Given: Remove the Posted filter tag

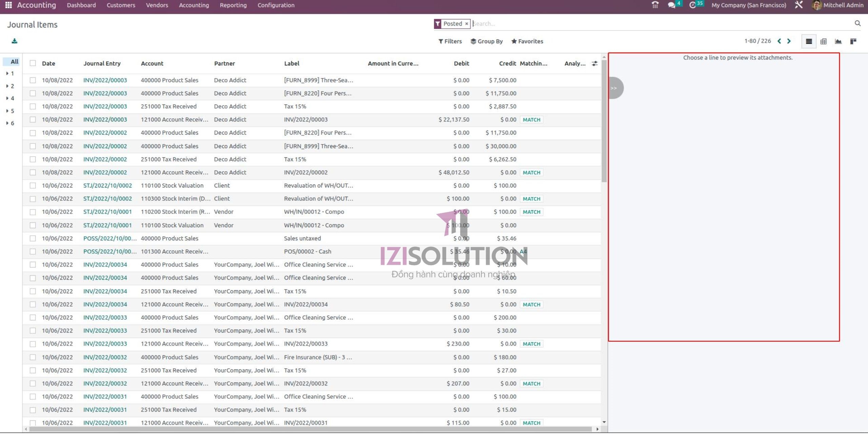Looking at the screenshot, I should click(x=467, y=24).
